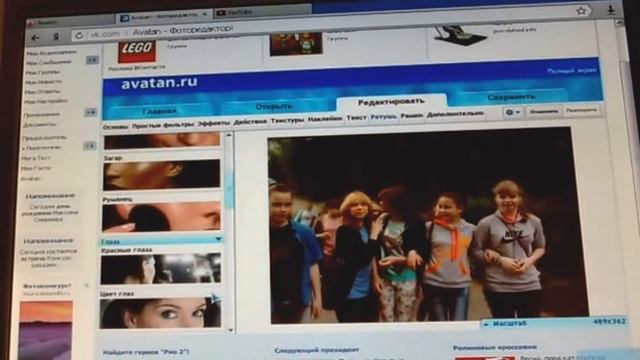Open the Действия menu
This screenshot has height=360, width=640.
[x=250, y=122]
